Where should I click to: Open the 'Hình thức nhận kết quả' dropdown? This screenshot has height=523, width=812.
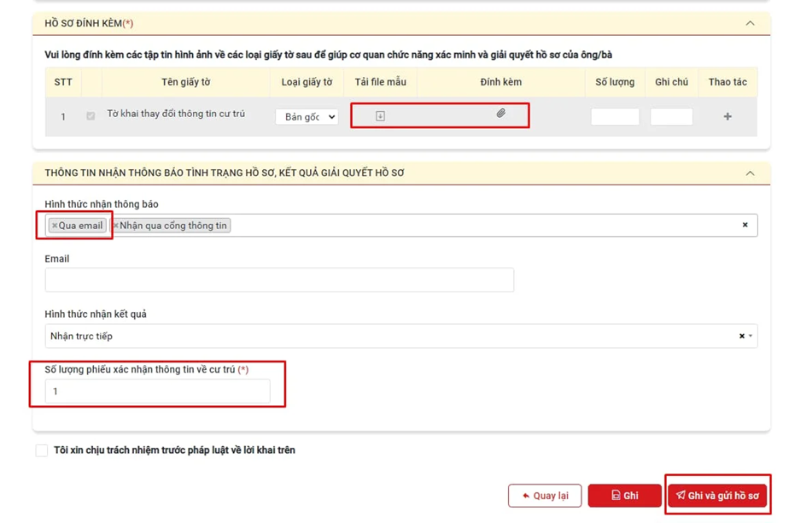tap(400, 336)
